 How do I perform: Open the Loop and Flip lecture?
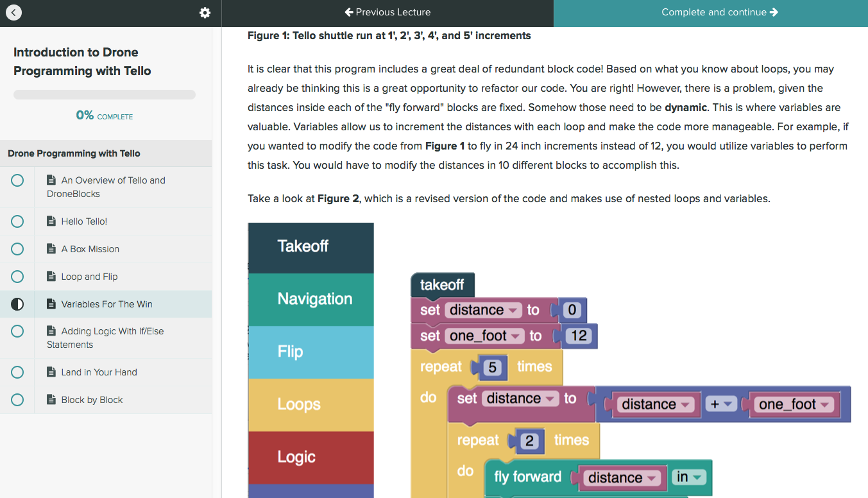tap(106, 277)
